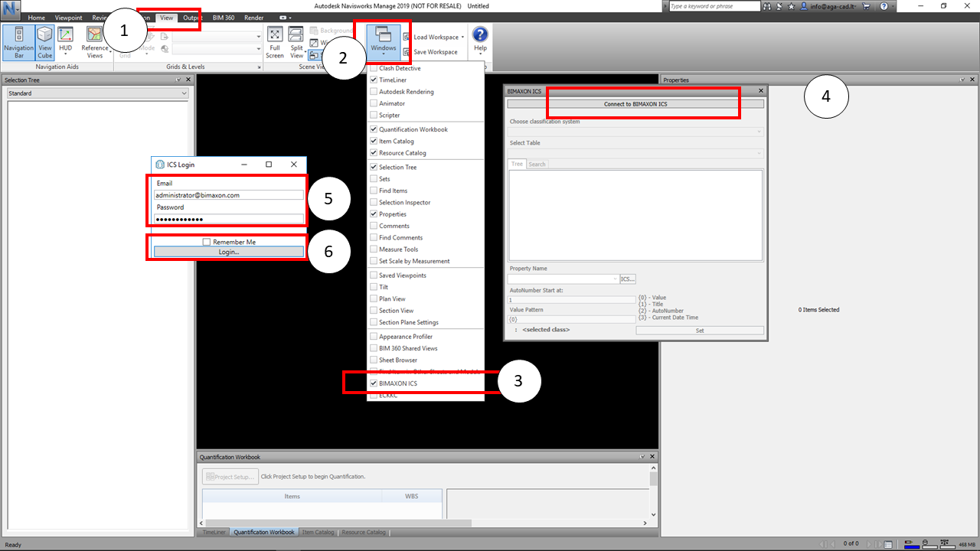The height and width of the screenshot is (551, 980).
Task: Uncheck the TimeLiner window
Action: [374, 80]
